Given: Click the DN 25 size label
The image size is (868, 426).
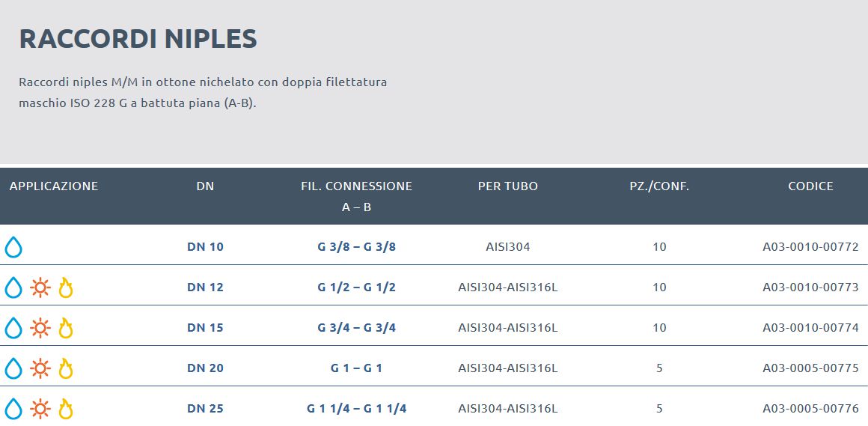Looking at the screenshot, I should point(205,409).
